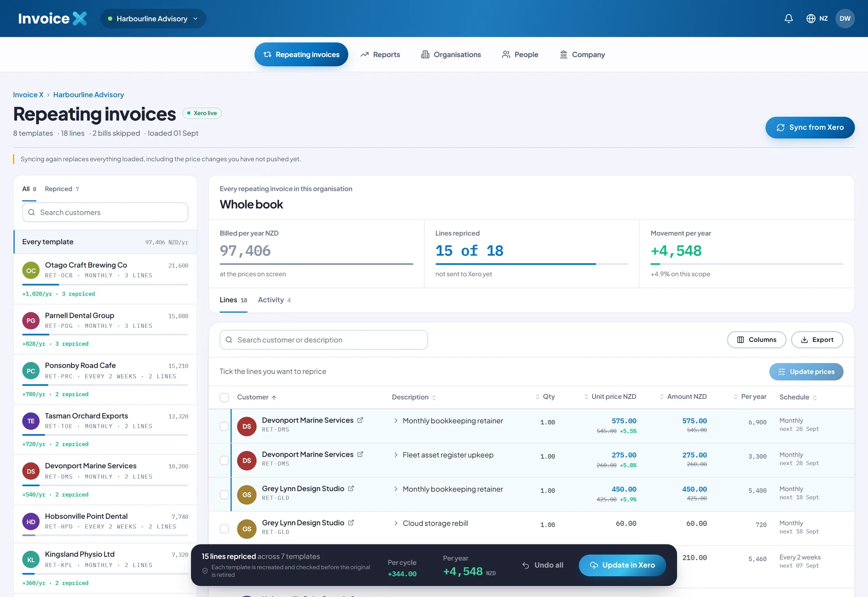Open the DW user avatar menu
868x597 pixels.
coord(845,18)
